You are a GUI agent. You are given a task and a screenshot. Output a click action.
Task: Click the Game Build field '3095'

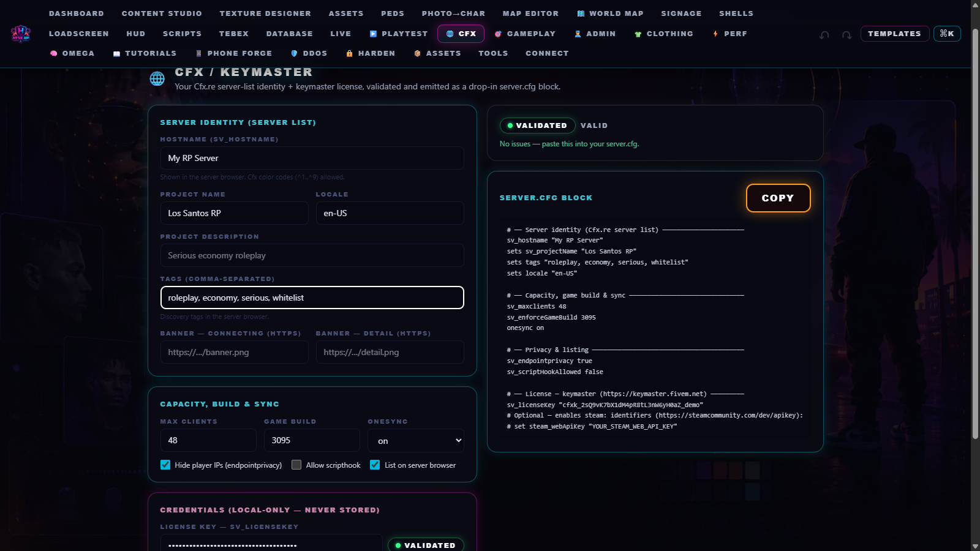pyautogui.click(x=312, y=440)
